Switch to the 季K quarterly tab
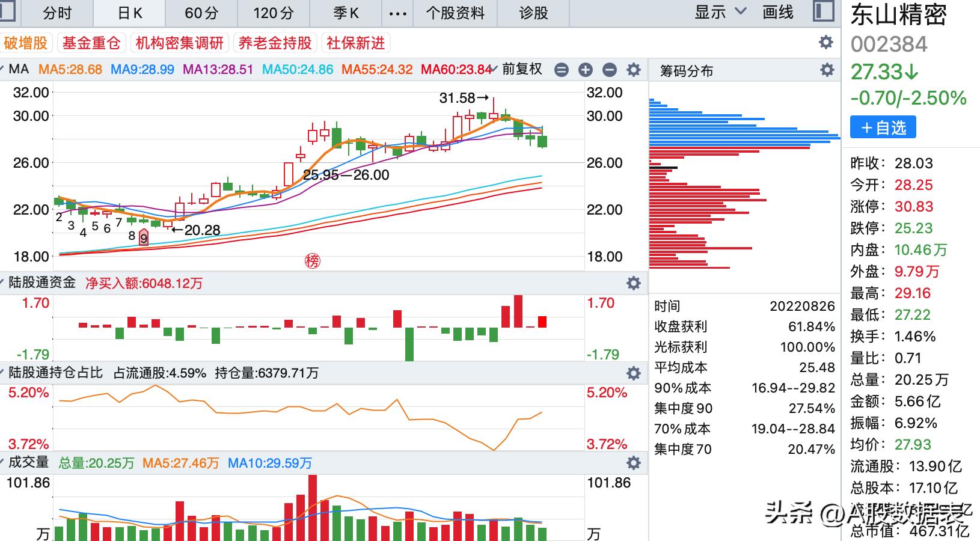980x541 pixels. 346,13
